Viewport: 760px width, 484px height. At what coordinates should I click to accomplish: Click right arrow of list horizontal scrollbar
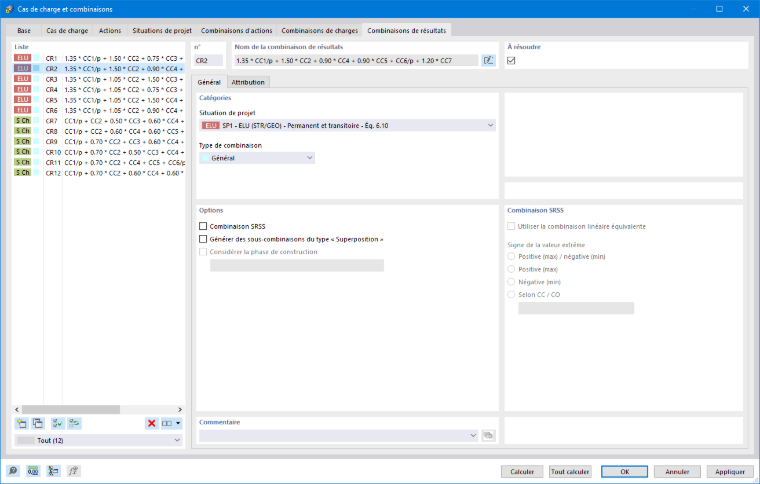click(x=180, y=409)
